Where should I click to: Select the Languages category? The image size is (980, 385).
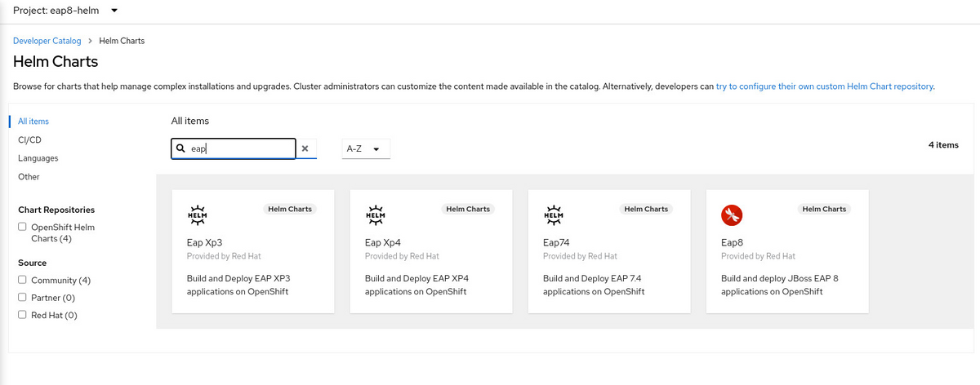point(38,158)
